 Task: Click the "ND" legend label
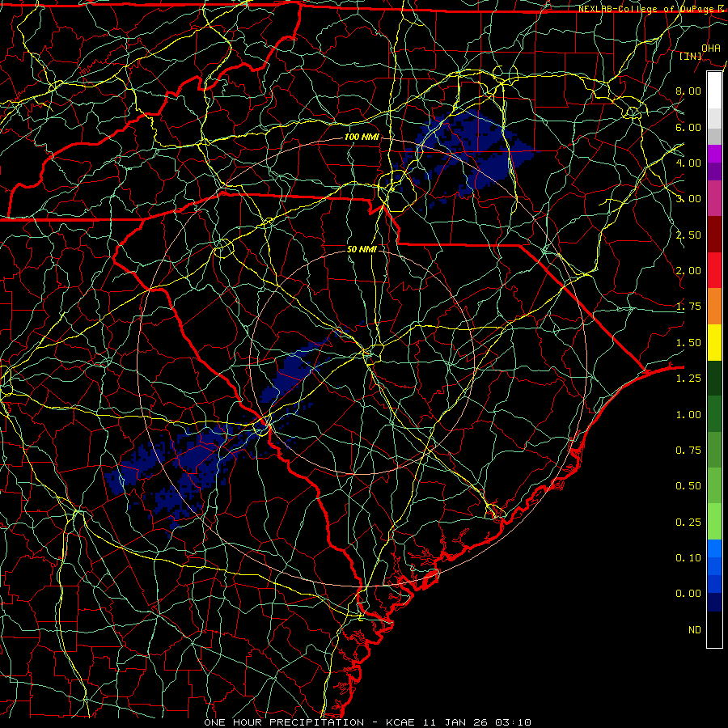coord(695,630)
